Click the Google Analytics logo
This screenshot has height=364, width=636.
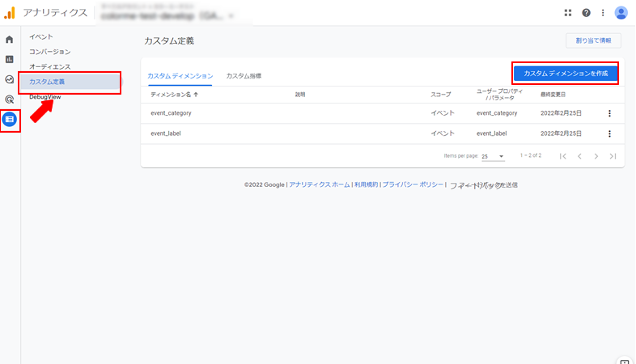(x=10, y=13)
